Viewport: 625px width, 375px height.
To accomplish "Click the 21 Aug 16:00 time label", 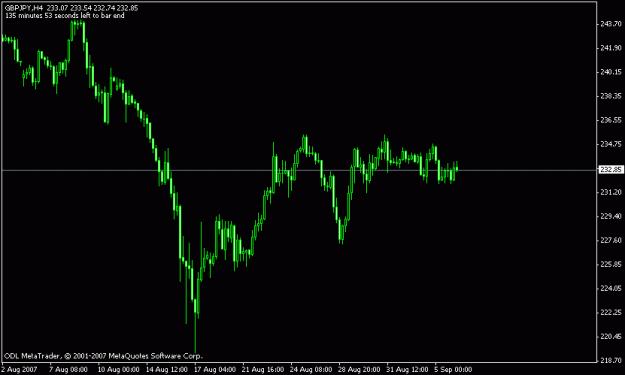I will 263,369.
